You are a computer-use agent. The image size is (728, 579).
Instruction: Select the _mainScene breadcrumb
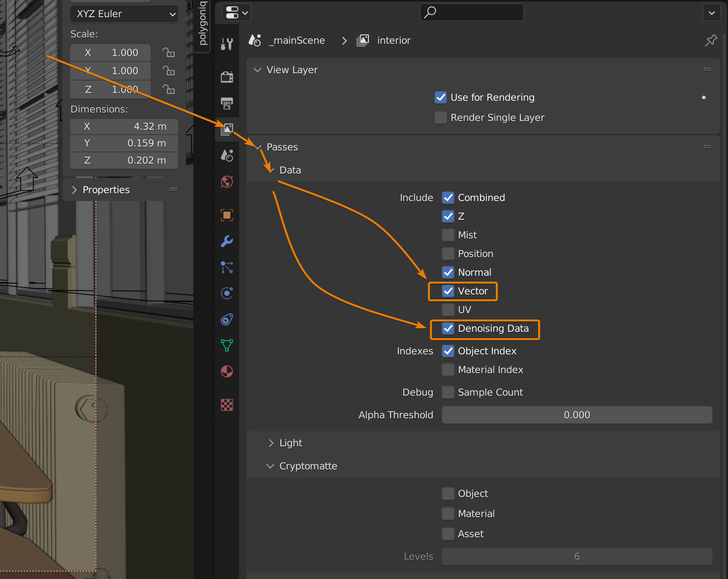[297, 40]
